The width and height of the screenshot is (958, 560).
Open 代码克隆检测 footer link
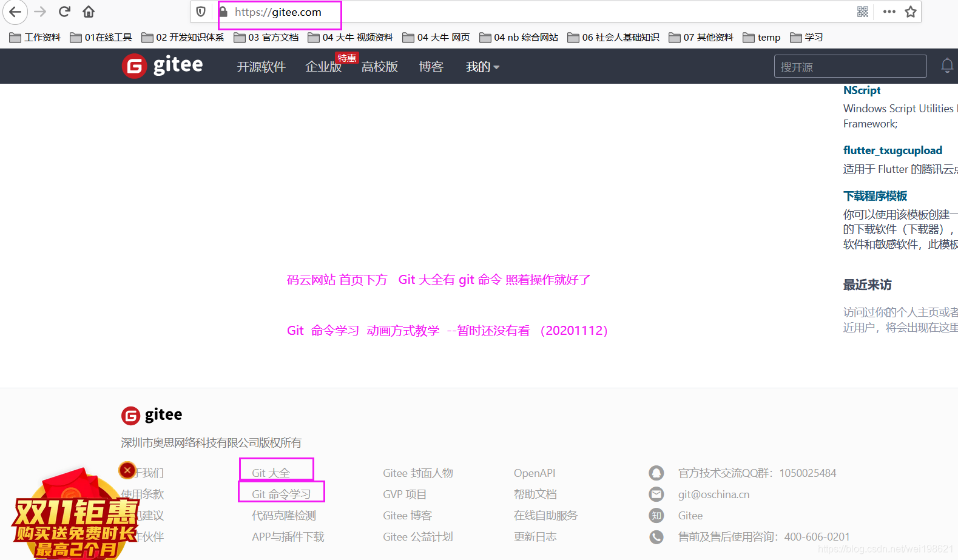click(284, 515)
